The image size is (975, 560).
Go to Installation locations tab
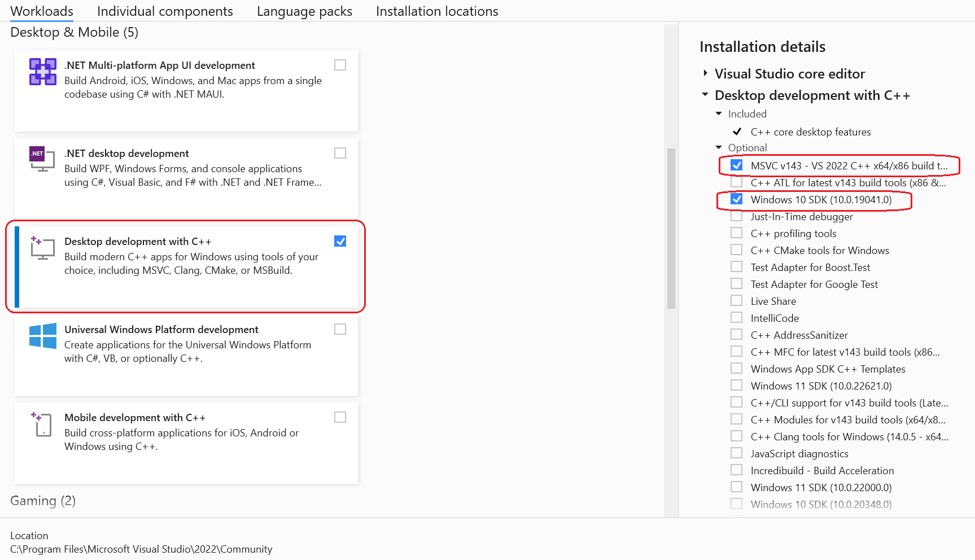tap(437, 11)
